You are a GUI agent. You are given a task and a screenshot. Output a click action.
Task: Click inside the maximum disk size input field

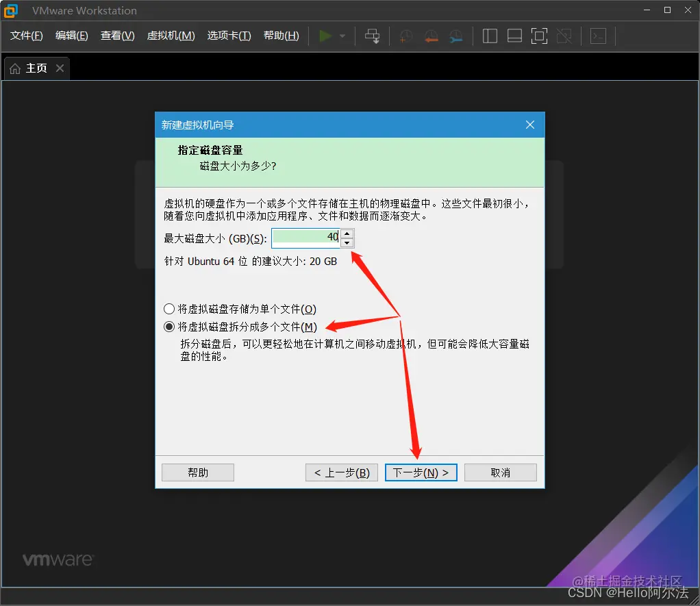click(x=307, y=237)
